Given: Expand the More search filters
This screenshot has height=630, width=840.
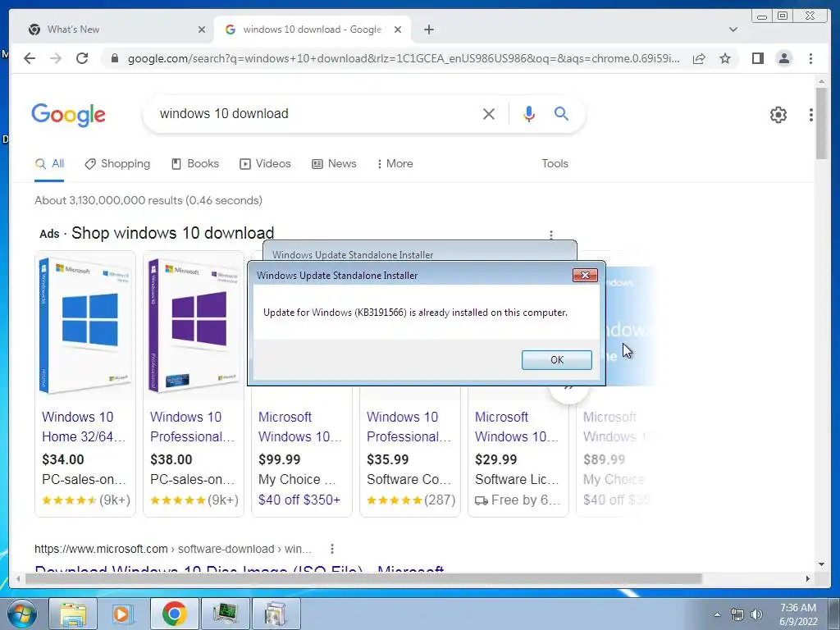Looking at the screenshot, I should [395, 164].
